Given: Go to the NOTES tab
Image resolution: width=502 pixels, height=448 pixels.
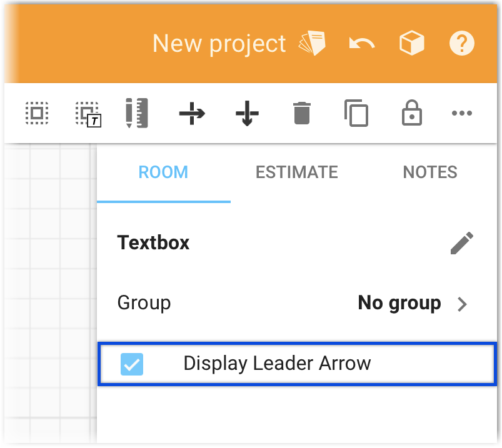Looking at the screenshot, I should [430, 172].
